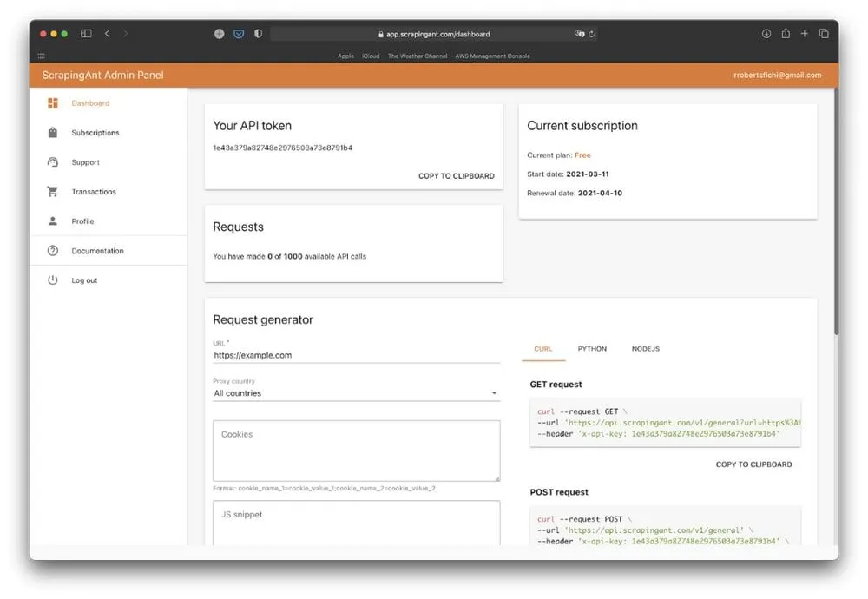Viewport: 868px width, 599px height.
Task: Click the Transactions cart icon
Action: (x=53, y=192)
